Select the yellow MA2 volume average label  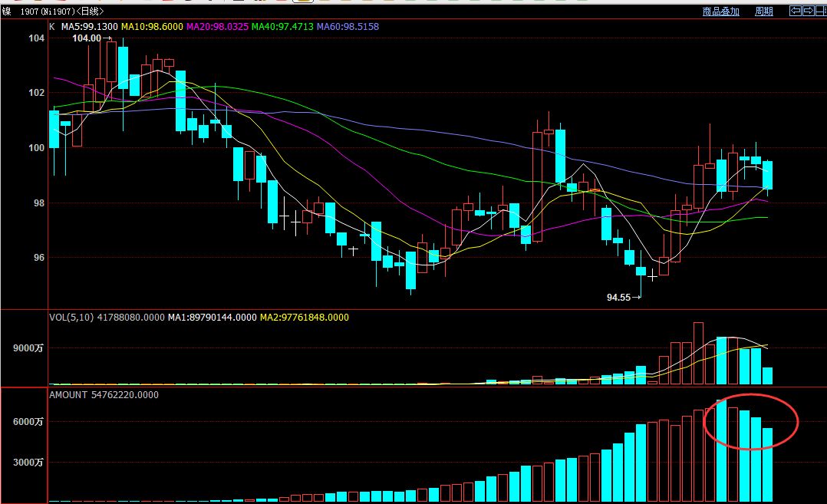coord(305,317)
